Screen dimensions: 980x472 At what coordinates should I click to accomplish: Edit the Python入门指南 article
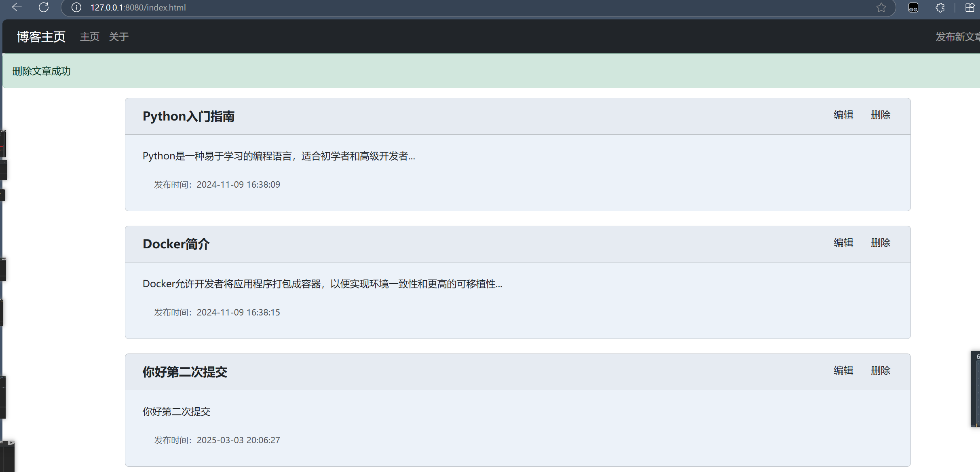click(x=843, y=115)
